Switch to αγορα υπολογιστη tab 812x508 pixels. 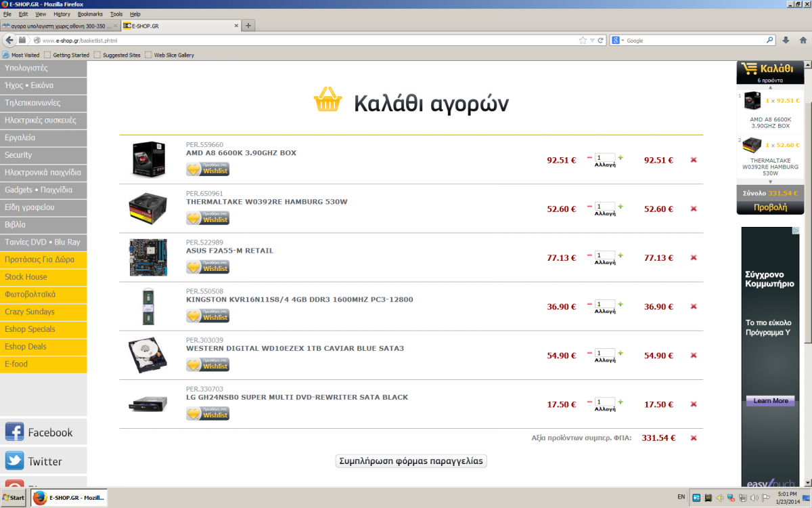click(x=60, y=26)
